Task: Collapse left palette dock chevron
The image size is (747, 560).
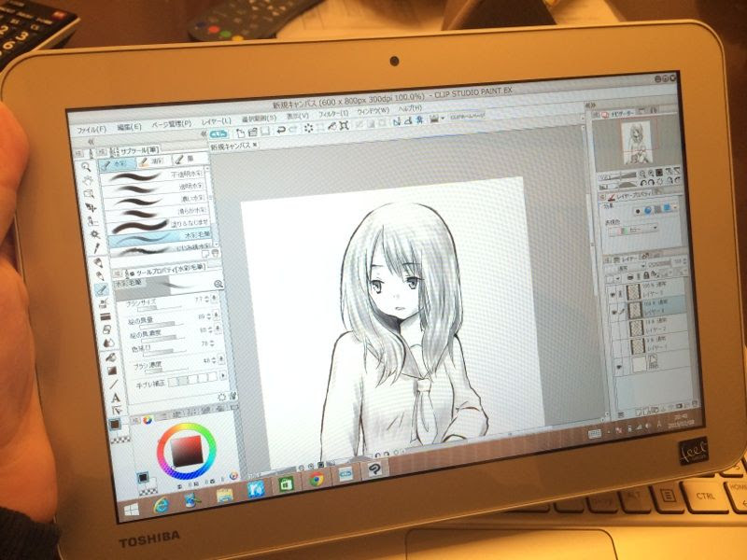Action: tap(91, 142)
